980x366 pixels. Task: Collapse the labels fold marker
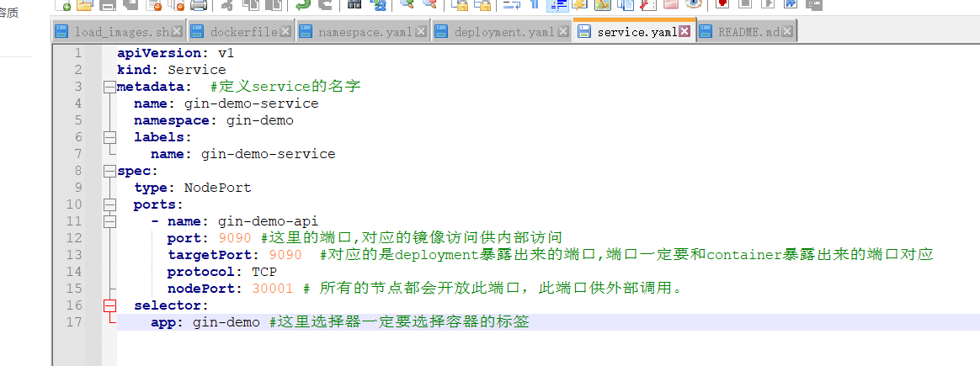coord(110,137)
